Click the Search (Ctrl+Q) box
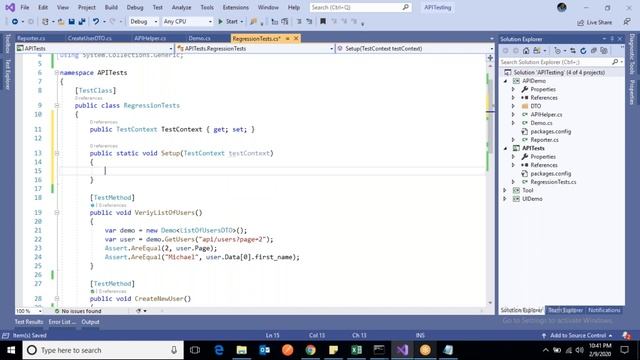640x360 pixels. coord(360,7)
